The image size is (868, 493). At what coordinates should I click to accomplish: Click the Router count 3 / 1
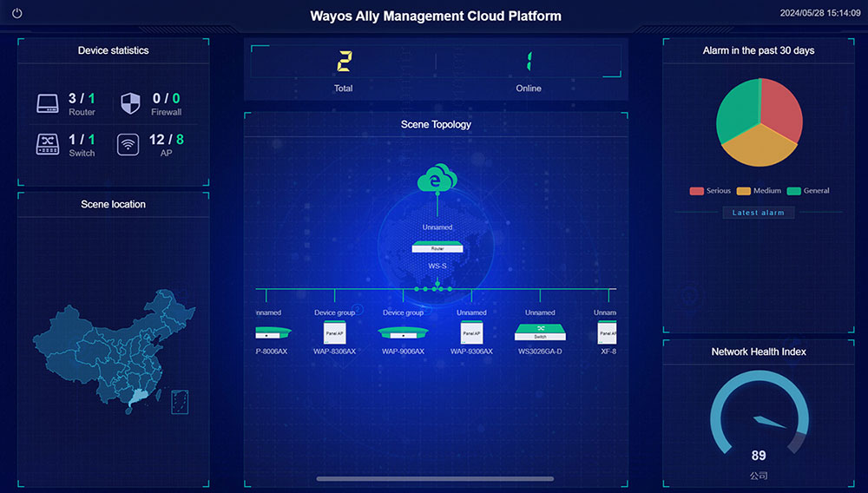(x=82, y=98)
